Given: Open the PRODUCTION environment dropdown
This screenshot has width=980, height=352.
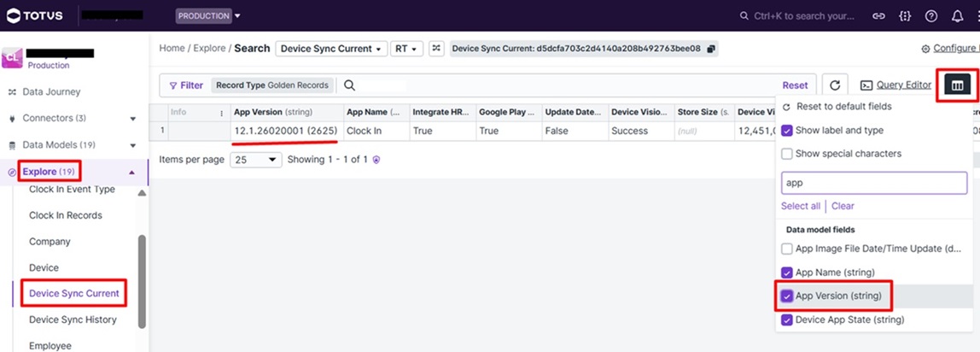Looking at the screenshot, I should pos(208,15).
